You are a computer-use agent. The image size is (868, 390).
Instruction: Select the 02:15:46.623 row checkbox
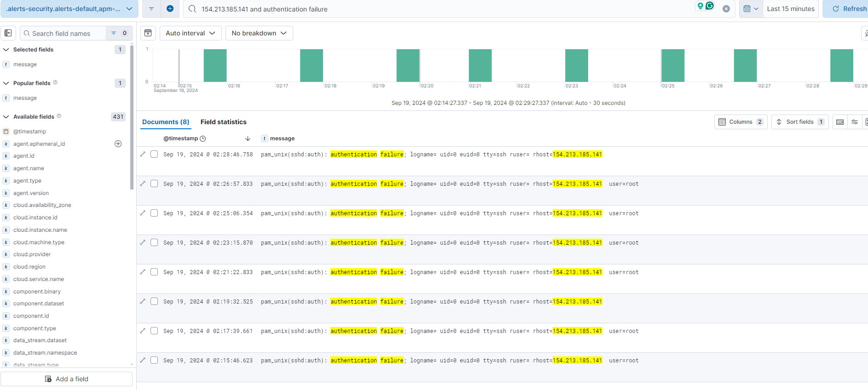(x=154, y=360)
